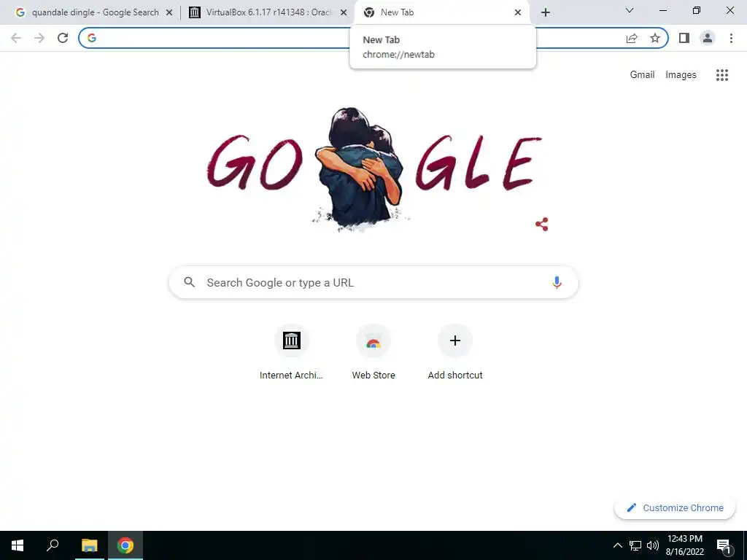Click the Add shortcut label
Image resolution: width=747 pixels, height=560 pixels.
(x=455, y=376)
